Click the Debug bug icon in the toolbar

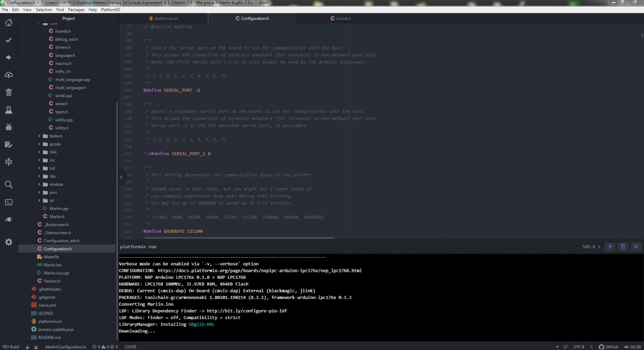[x=9, y=127]
